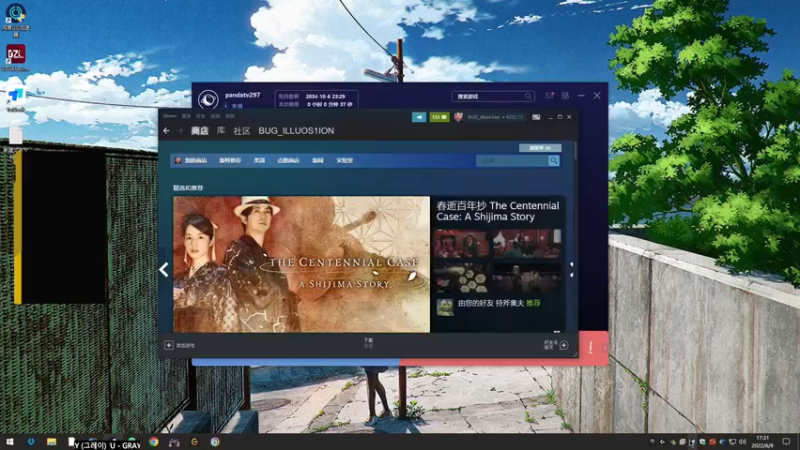
Task: Open the 下载 (Downloads) section at bottom
Action: [368, 343]
